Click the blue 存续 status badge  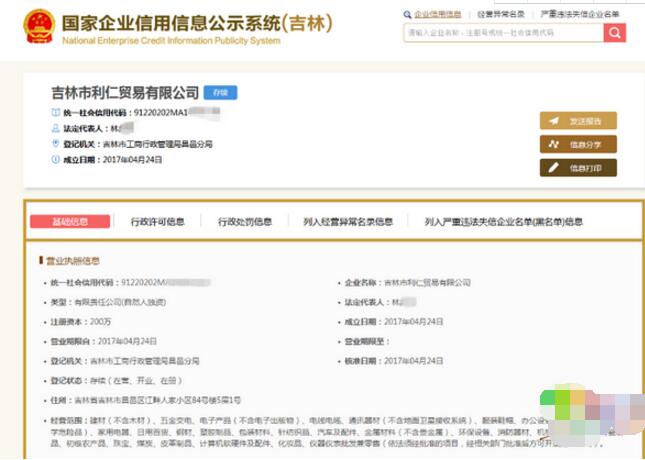(x=220, y=93)
